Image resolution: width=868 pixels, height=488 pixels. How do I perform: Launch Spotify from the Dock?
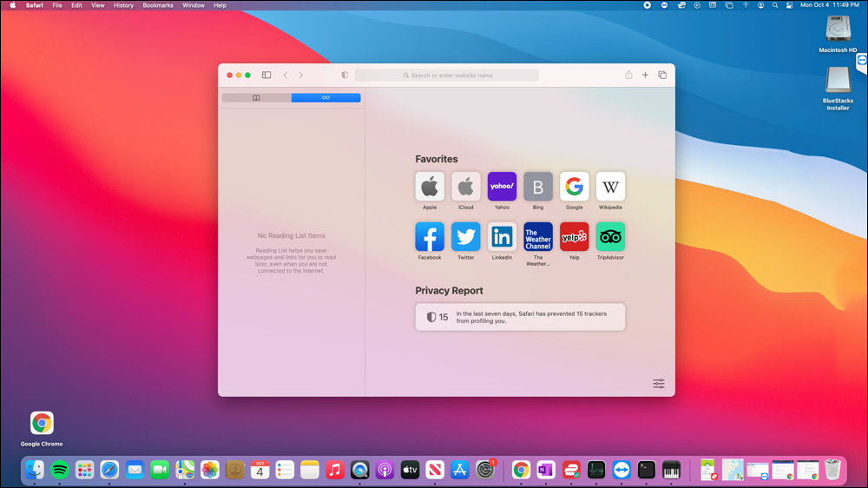pyautogui.click(x=60, y=470)
